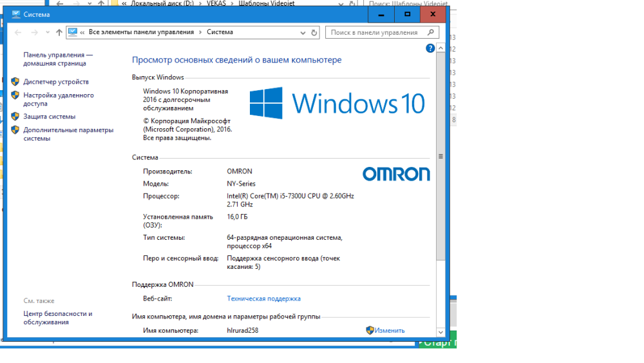Click the heading Просмотр основных сведений о вашем компьютере

click(x=236, y=60)
